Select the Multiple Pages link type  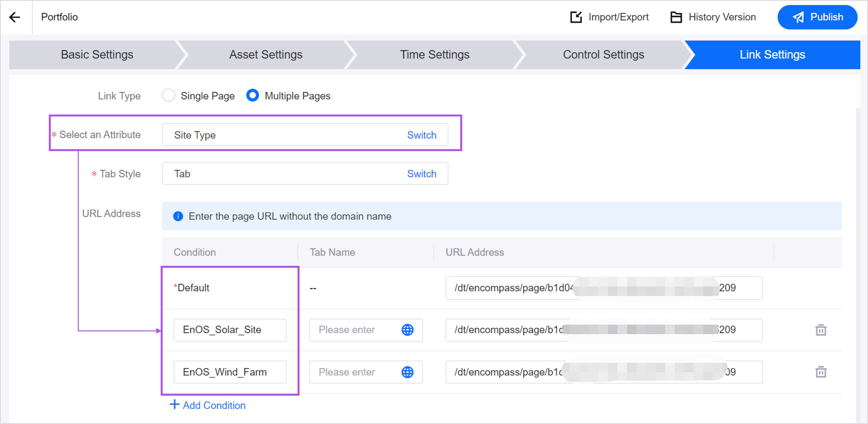[252, 96]
